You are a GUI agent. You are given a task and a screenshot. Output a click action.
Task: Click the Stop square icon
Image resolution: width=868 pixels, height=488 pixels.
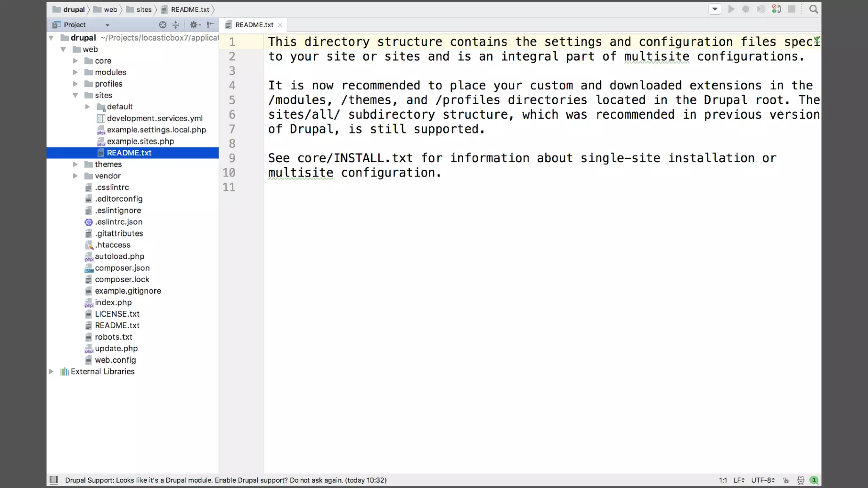pyautogui.click(x=791, y=9)
